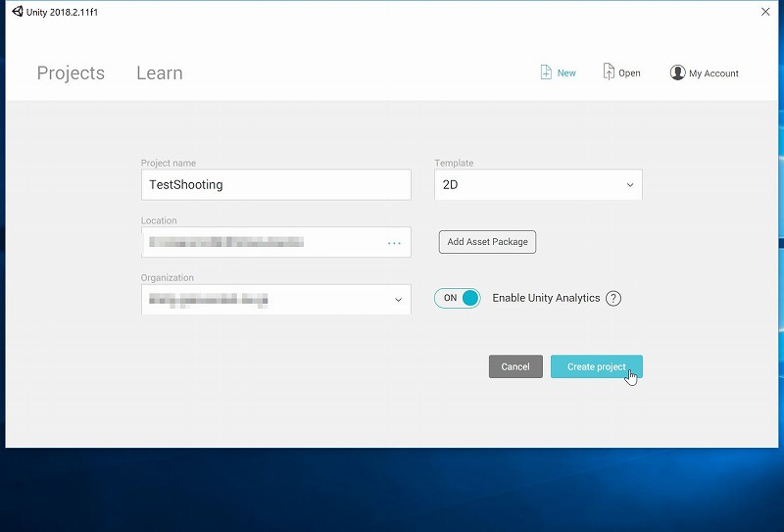784x532 pixels.
Task: Expand the Template dropdown showing 2D
Action: [x=538, y=185]
